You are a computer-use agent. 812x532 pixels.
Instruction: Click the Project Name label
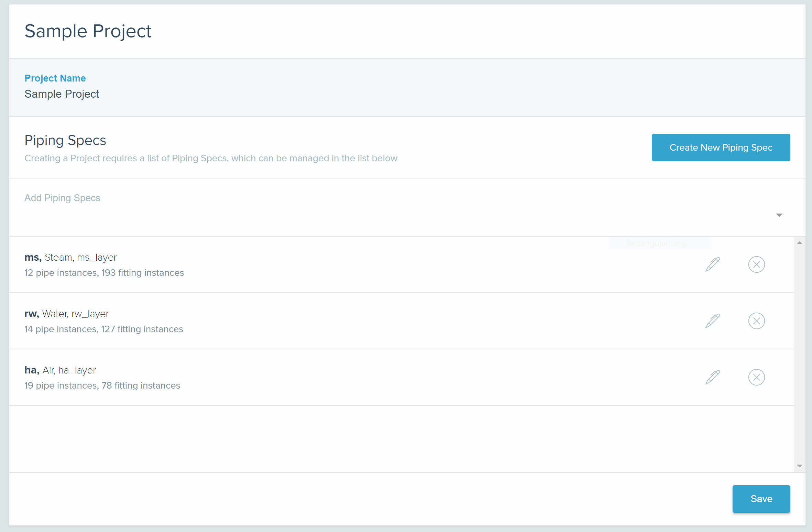point(55,78)
